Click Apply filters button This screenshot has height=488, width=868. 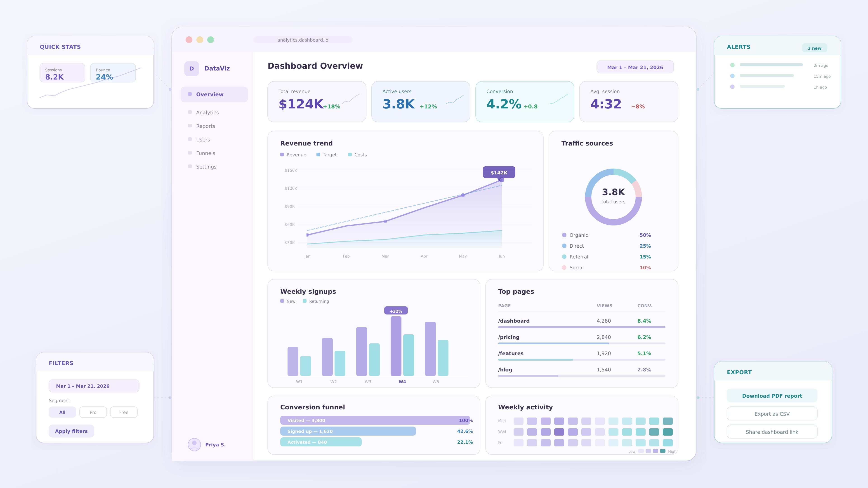pyautogui.click(x=71, y=431)
